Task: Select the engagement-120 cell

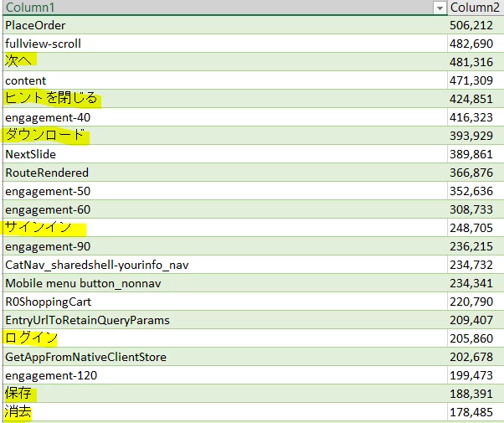Action: pyautogui.click(x=225, y=375)
